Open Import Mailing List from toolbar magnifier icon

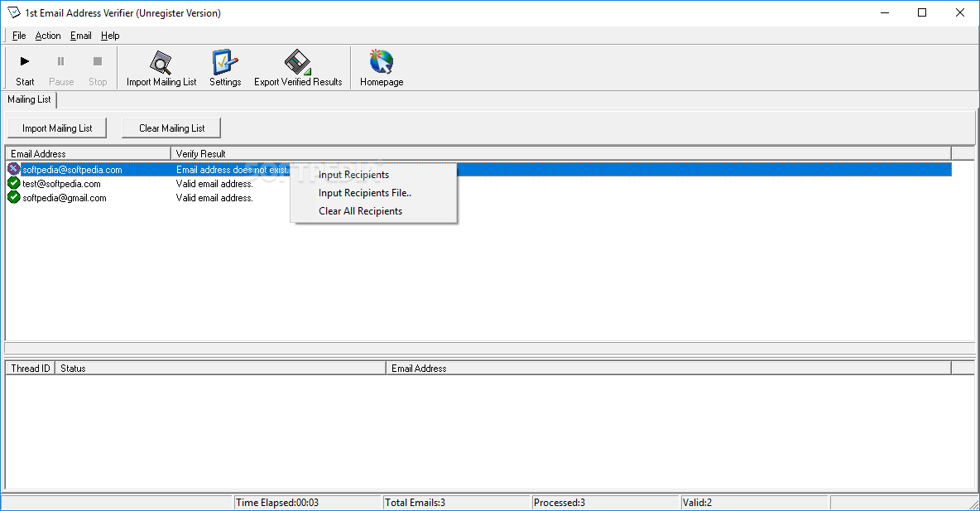(161, 63)
